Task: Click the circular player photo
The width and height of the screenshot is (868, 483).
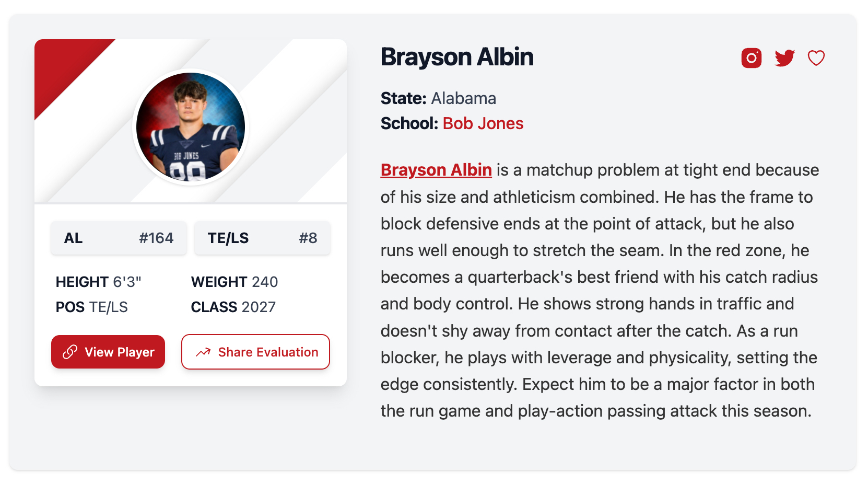Action: [x=191, y=127]
